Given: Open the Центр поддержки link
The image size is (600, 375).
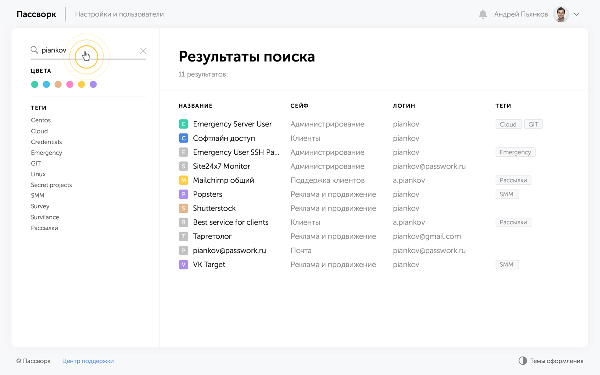Looking at the screenshot, I should [x=88, y=361].
